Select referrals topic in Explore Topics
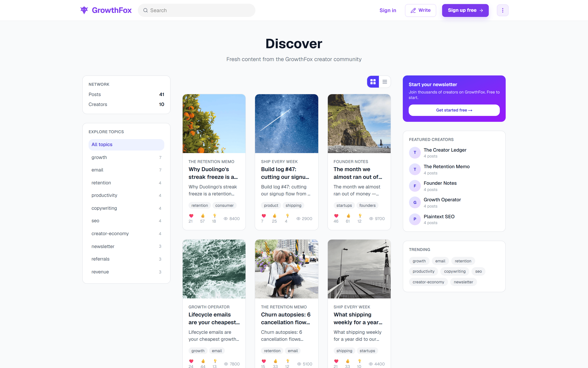 126,259
